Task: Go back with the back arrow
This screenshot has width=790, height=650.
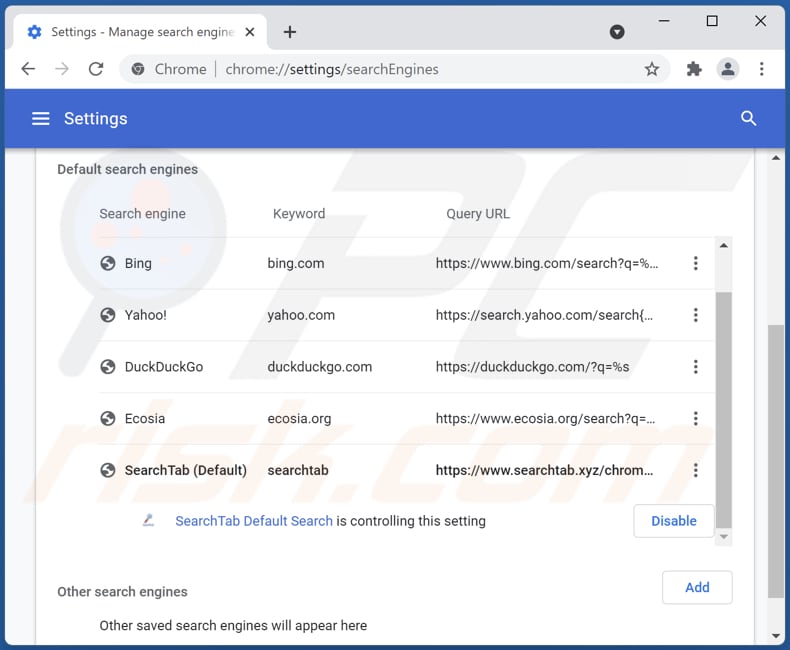Action: click(28, 69)
